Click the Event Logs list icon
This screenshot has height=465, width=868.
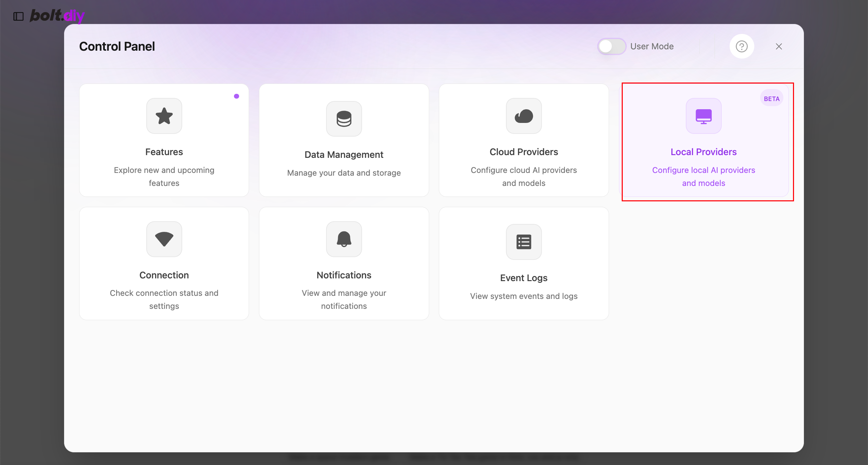(x=524, y=242)
